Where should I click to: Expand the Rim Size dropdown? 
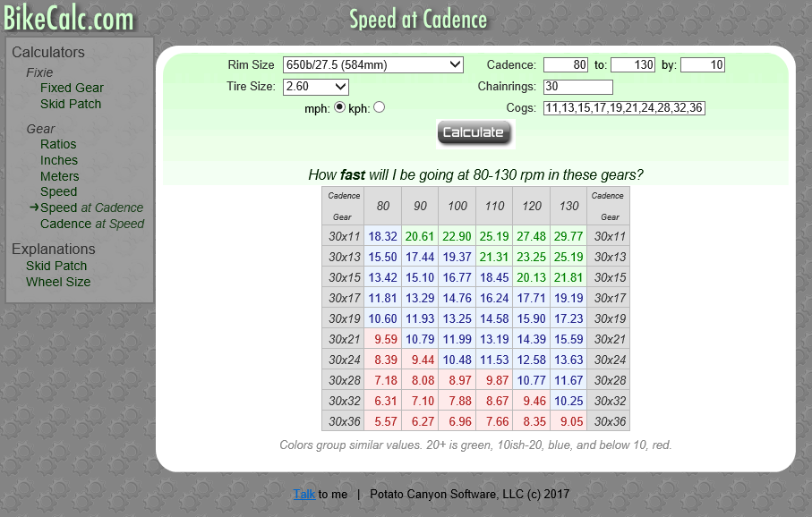pos(372,64)
